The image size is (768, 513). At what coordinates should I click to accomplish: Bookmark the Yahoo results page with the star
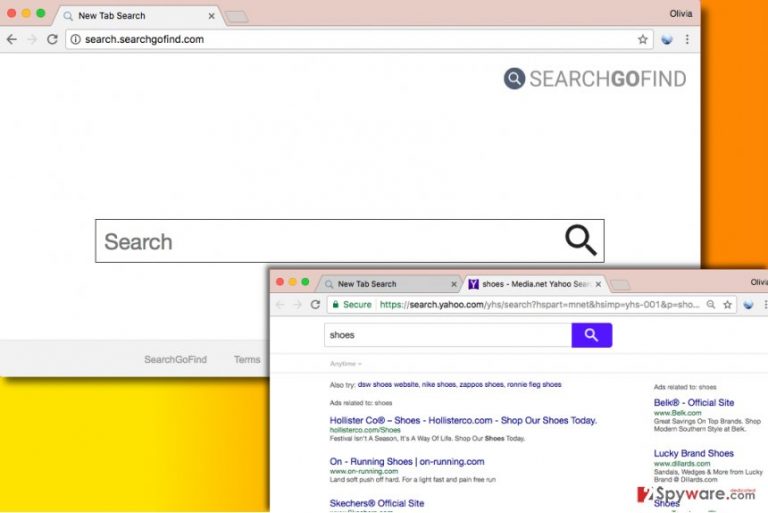tap(728, 305)
